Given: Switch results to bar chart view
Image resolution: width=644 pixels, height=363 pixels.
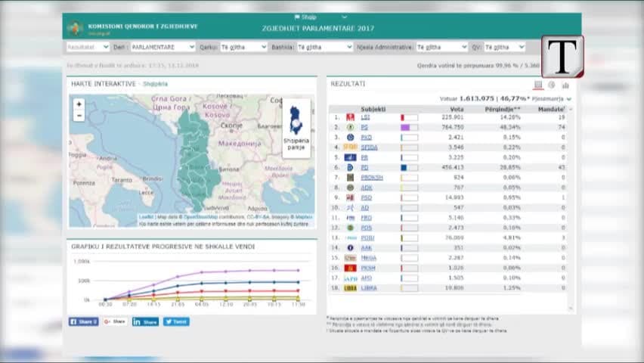Looking at the screenshot, I should tap(565, 85).
